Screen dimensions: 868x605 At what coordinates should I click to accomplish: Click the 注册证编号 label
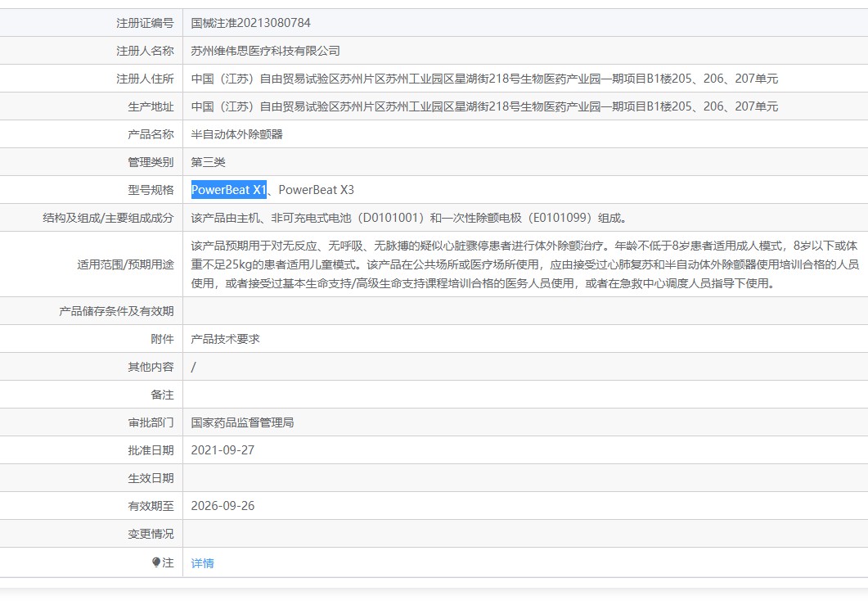[145, 23]
